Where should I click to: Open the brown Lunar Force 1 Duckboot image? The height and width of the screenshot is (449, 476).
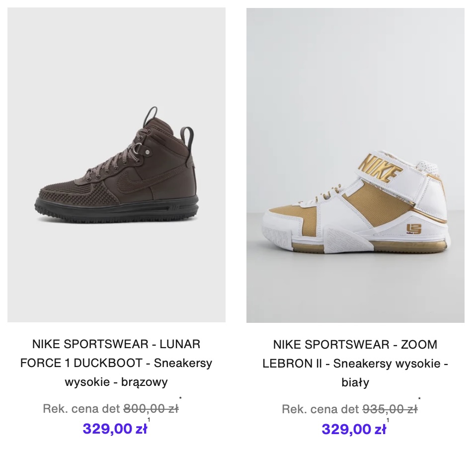pos(116,165)
